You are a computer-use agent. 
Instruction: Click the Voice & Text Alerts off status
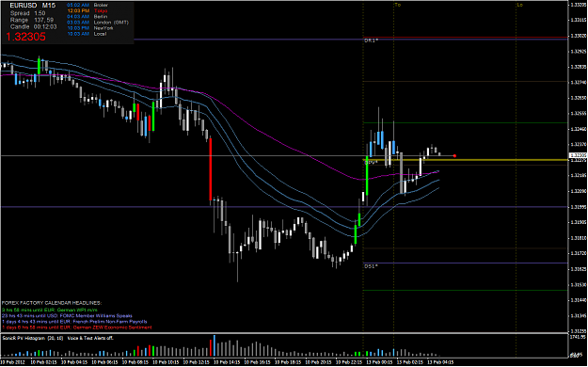[x=90, y=338]
